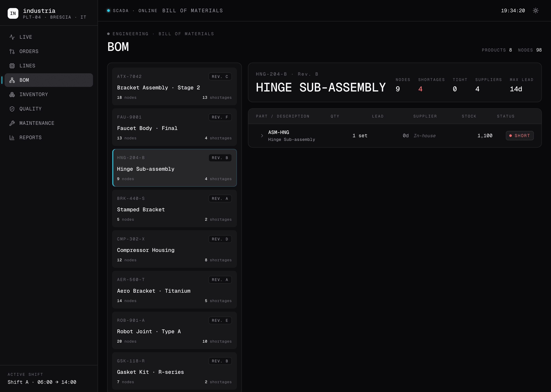This screenshot has height=392, width=551.
Task: Select the Compressor Housing product card
Action: click(x=174, y=249)
